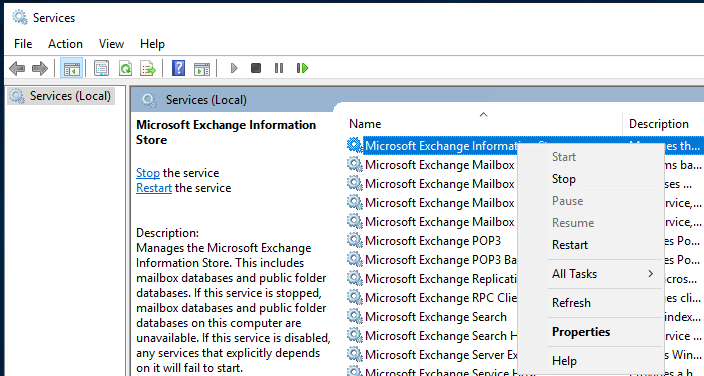Choose Restart in the context menu

pos(590,245)
